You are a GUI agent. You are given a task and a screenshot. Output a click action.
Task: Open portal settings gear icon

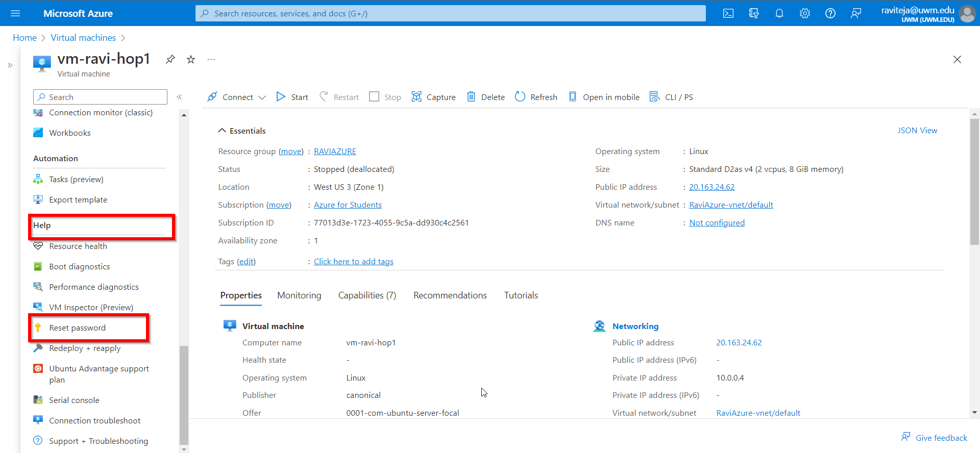pos(804,13)
